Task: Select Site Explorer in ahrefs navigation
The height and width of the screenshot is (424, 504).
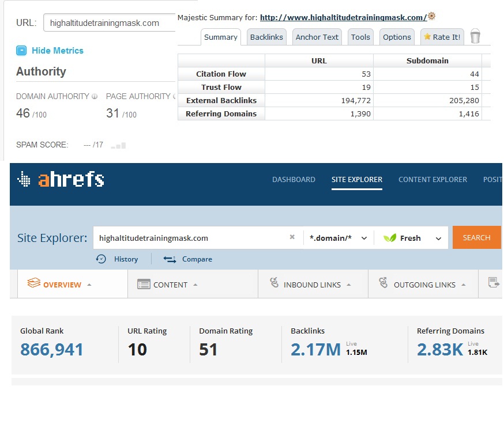Action: (357, 180)
